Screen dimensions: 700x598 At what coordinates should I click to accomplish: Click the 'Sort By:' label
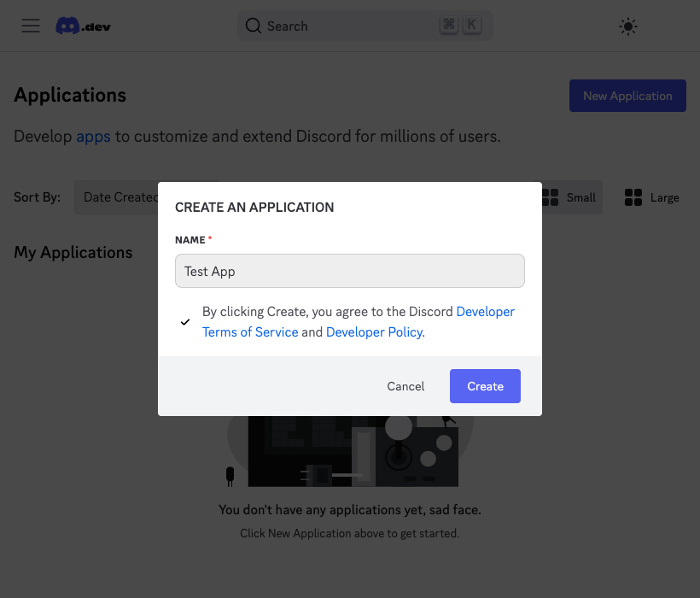click(37, 197)
